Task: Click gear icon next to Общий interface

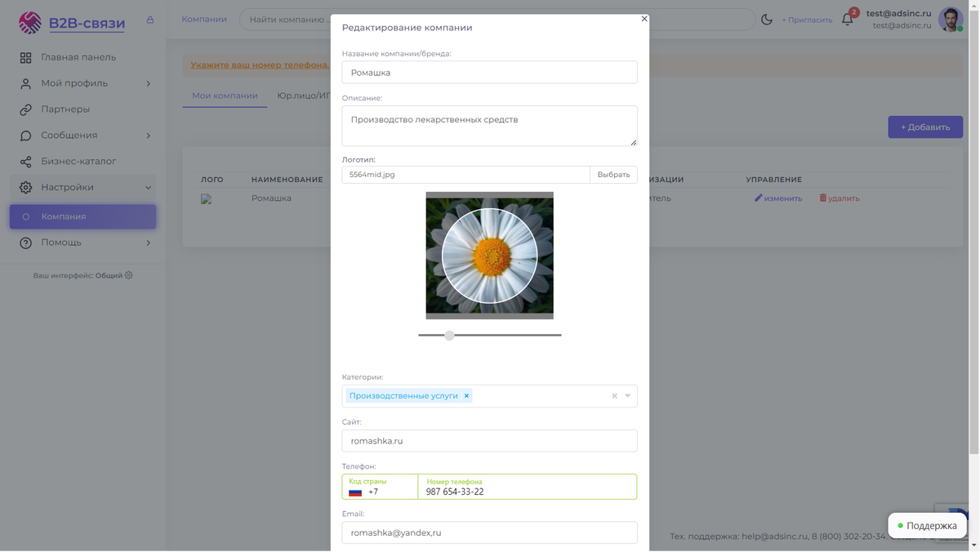Action: point(128,275)
